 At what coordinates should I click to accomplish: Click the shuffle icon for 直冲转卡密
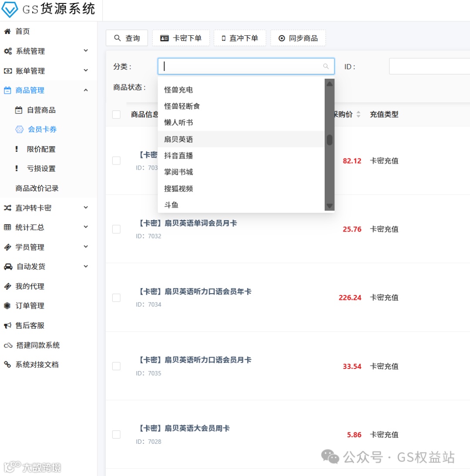(x=7, y=208)
